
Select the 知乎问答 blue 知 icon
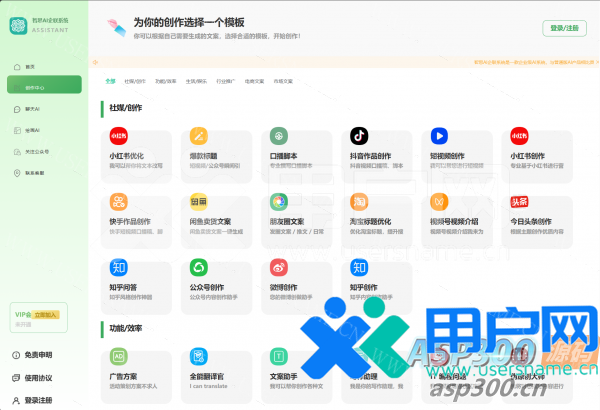click(119, 267)
